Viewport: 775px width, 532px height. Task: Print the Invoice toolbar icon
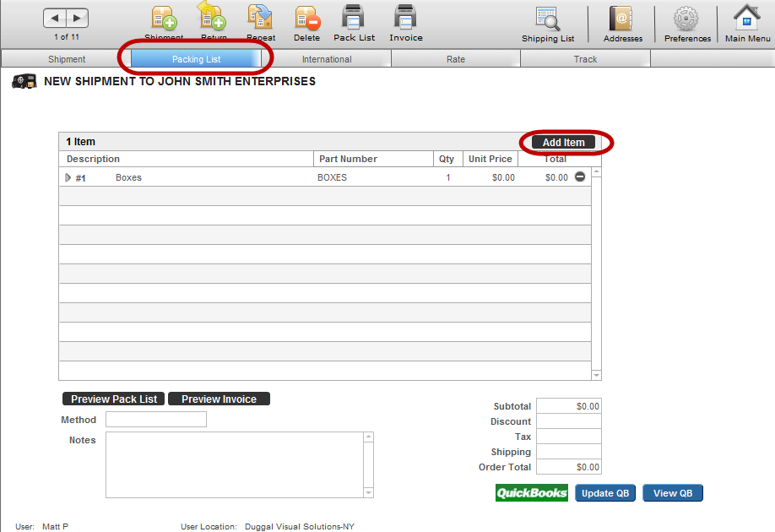pos(405,17)
